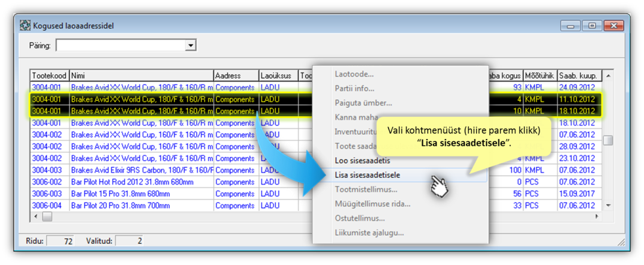Click the vertical scrollbar thumb
The height and width of the screenshot is (265, 644).
coord(608,140)
